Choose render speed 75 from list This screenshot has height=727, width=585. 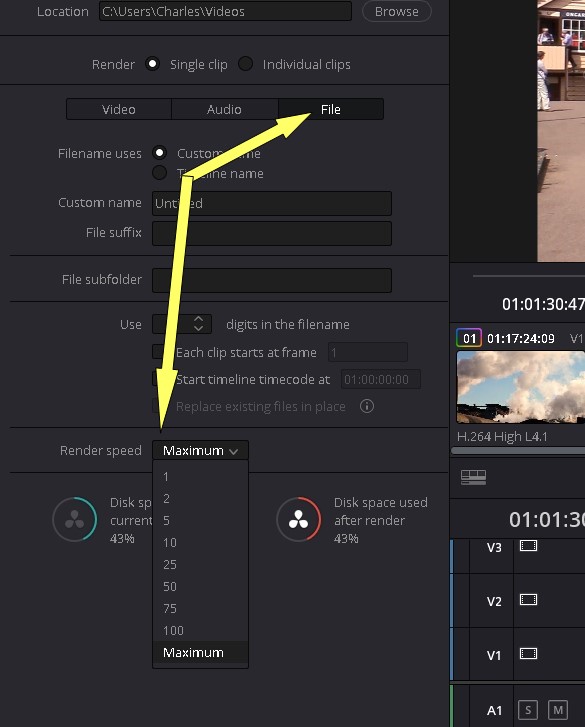(x=200, y=608)
